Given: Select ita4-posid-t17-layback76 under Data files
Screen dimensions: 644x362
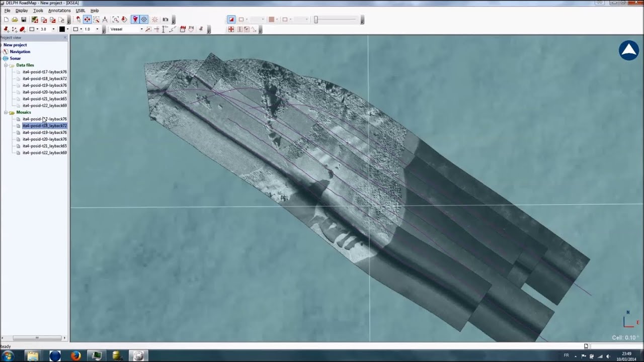Looking at the screenshot, I should point(45,72).
